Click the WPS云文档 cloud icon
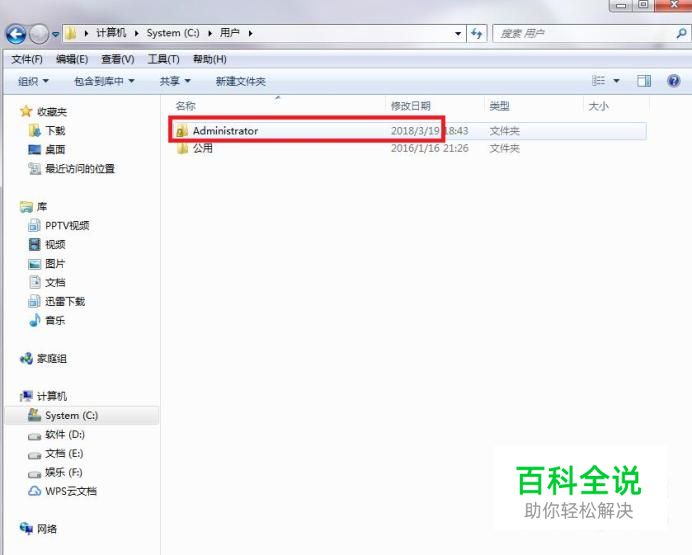Viewport: 692px width, 555px height. tap(34, 491)
